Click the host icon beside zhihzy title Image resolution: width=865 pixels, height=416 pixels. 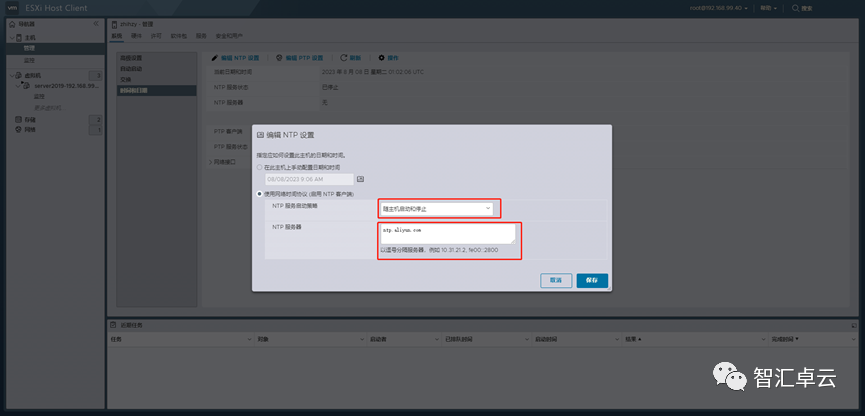tap(114, 24)
